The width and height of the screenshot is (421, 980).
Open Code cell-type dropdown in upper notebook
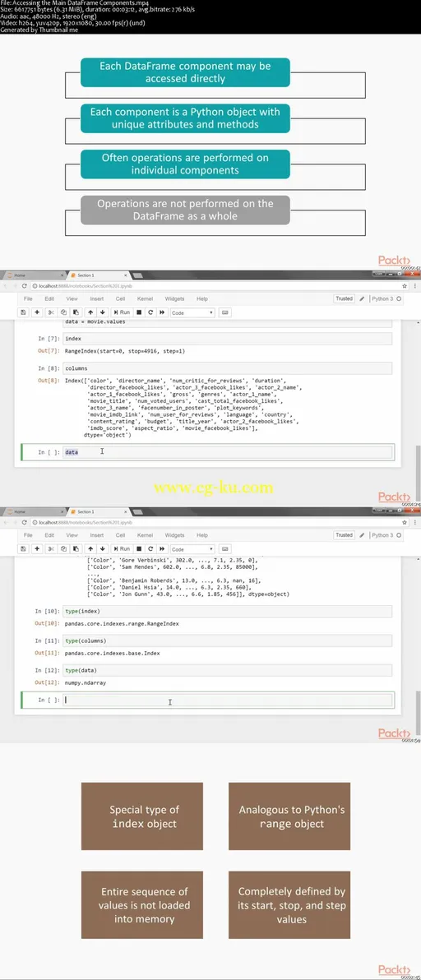(192, 312)
